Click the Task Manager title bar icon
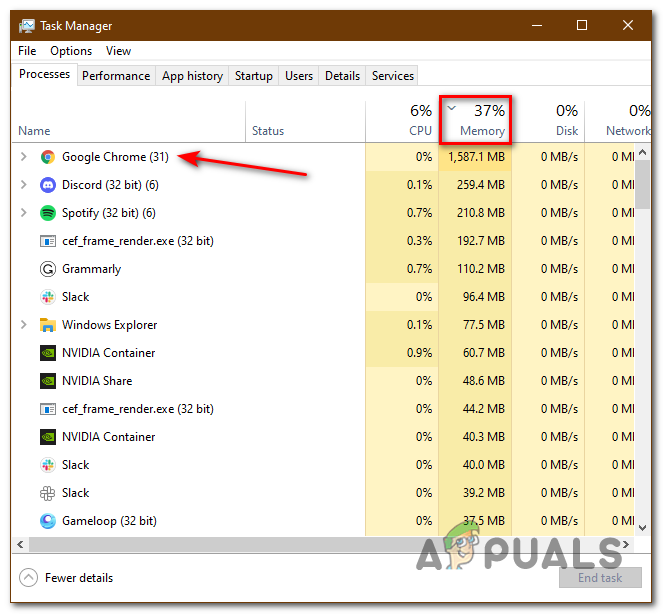The image size is (663, 614). [27, 26]
